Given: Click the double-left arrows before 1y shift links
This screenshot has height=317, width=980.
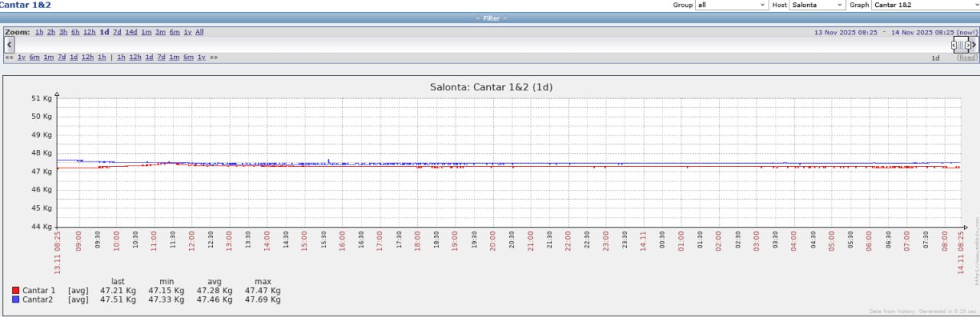Looking at the screenshot, I should click(9, 57).
